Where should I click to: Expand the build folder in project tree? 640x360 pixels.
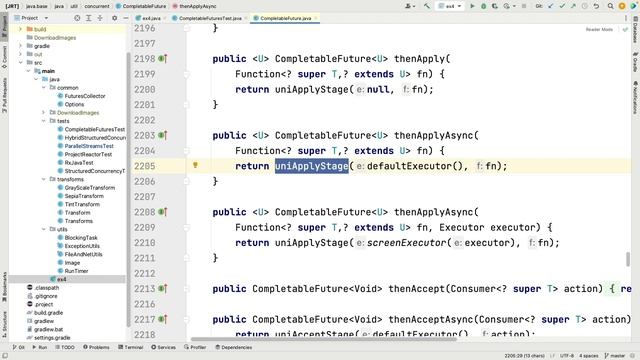(20, 29)
